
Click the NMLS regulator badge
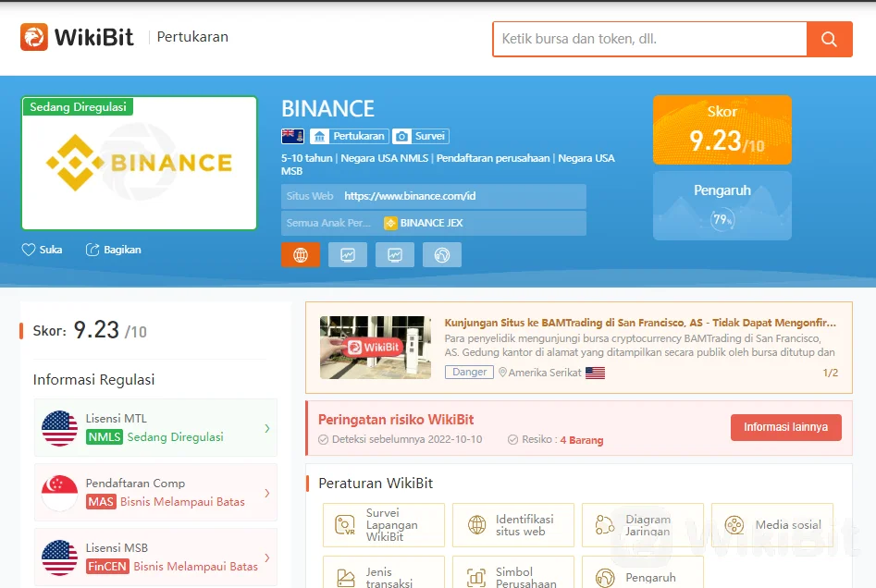pyautogui.click(x=105, y=436)
